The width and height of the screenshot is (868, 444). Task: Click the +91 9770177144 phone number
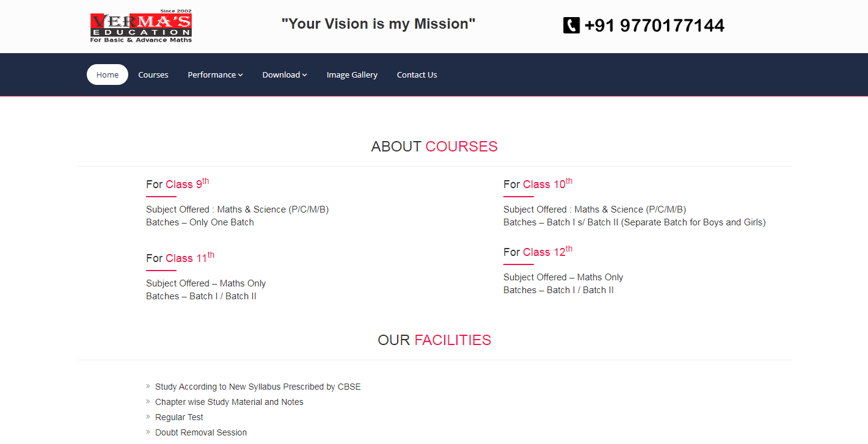(x=654, y=26)
